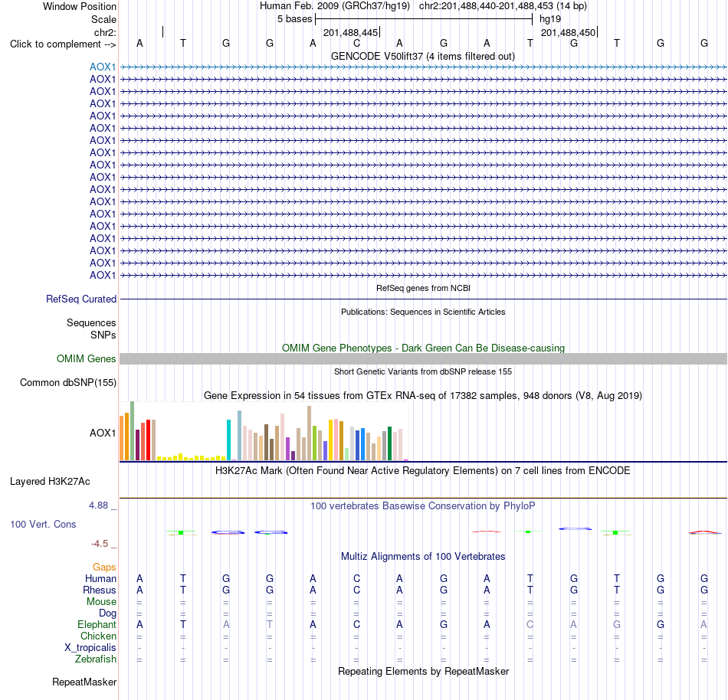Click the light blue AOX1 transcript label
Image resolution: width=728 pixels, height=700 pixels.
pos(103,67)
